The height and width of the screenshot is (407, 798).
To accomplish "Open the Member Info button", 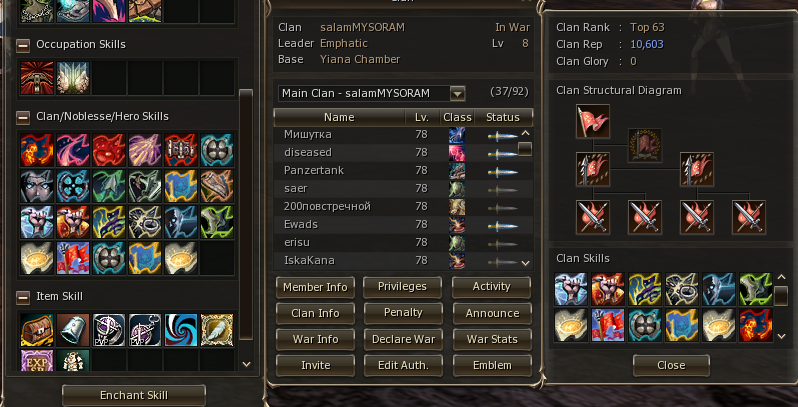I will pos(315,287).
